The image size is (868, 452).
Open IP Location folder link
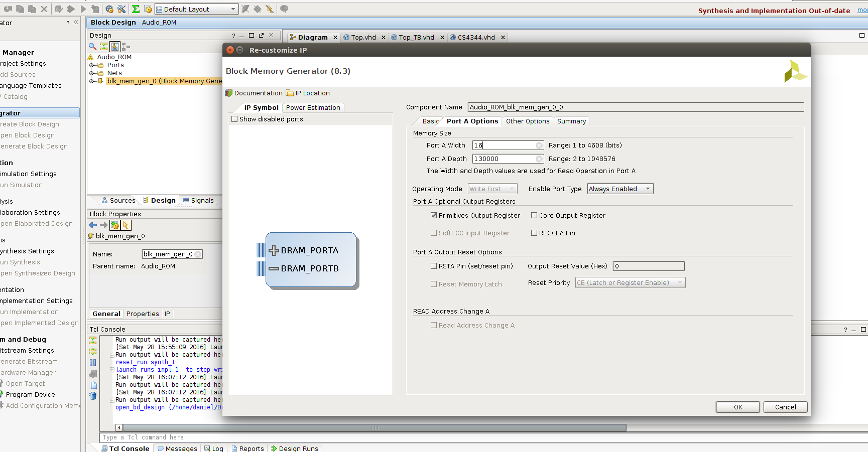coord(308,93)
